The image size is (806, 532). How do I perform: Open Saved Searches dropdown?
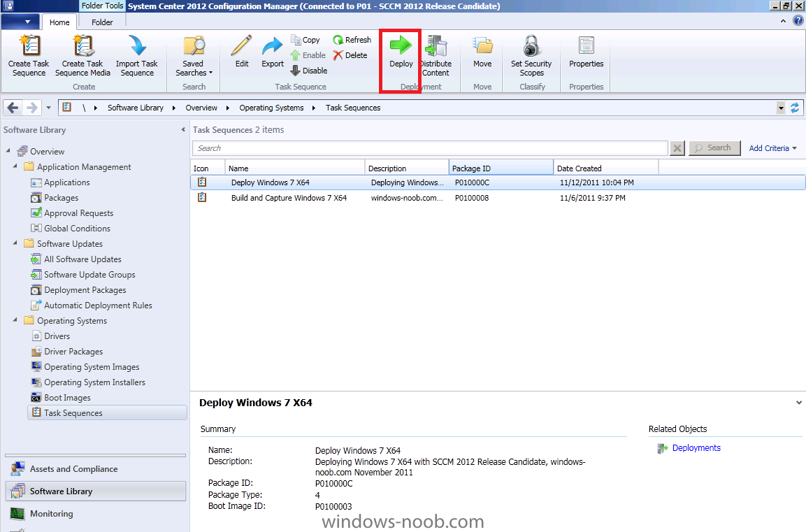click(194, 55)
